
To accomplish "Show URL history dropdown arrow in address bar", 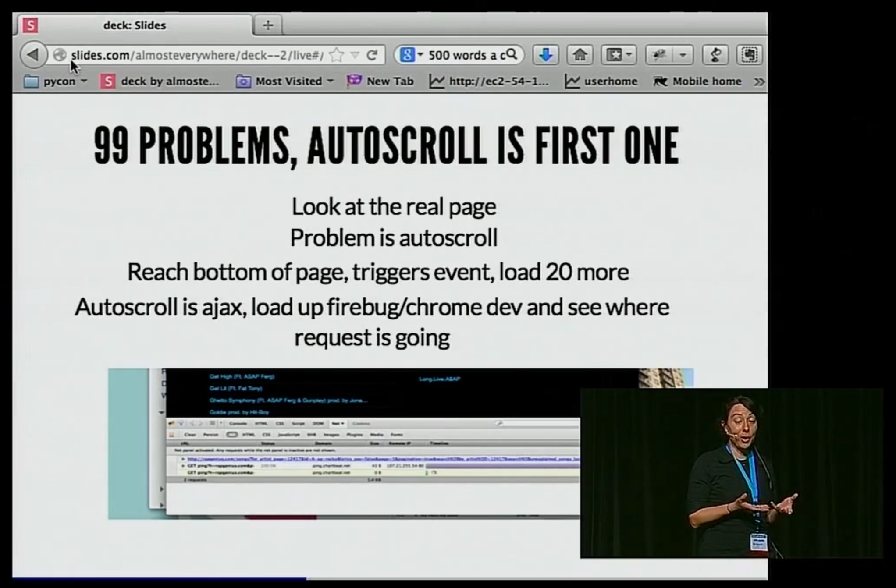I will [355, 55].
